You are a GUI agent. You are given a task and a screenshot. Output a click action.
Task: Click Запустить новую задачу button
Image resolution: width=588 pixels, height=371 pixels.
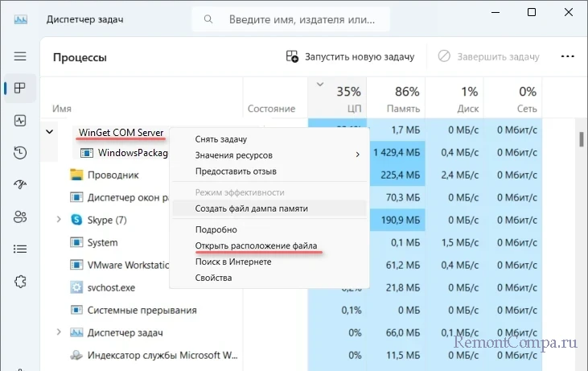coord(350,56)
